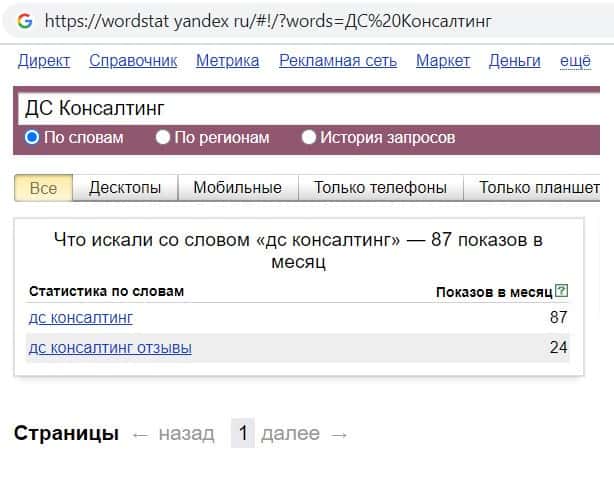Open the Деньги link

(x=515, y=61)
